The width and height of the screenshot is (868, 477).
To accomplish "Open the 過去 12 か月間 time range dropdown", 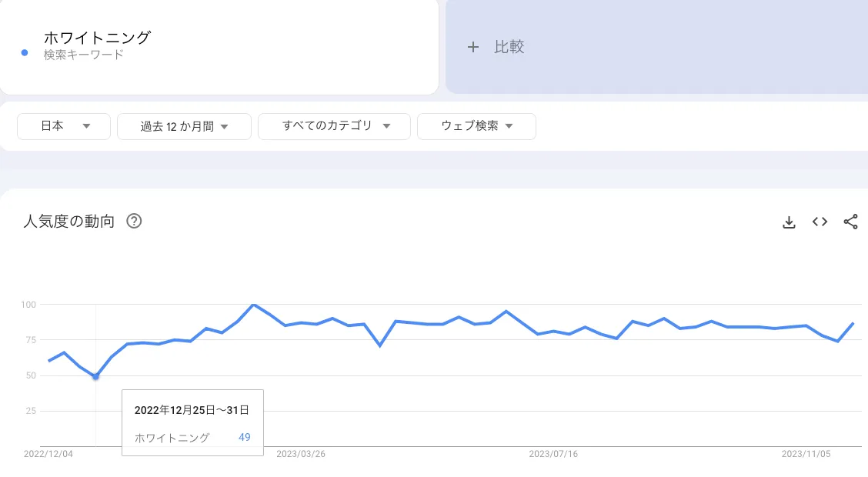I will (x=184, y=126).
